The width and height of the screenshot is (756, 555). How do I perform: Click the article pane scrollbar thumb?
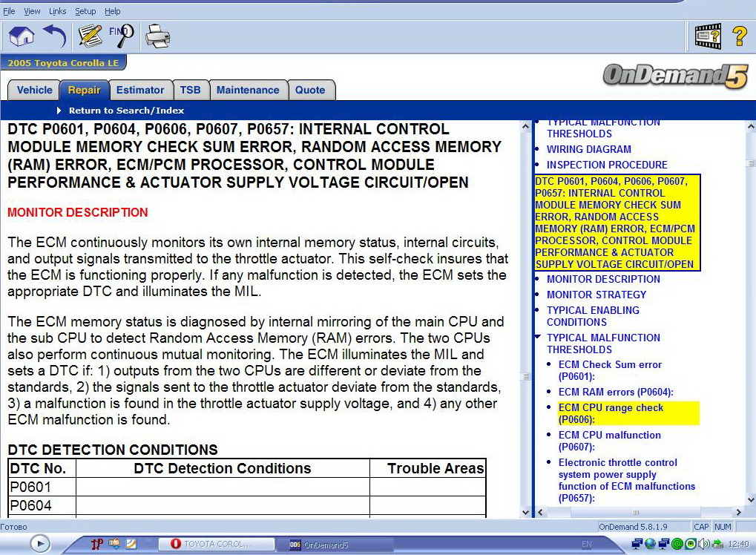(525, 377)
